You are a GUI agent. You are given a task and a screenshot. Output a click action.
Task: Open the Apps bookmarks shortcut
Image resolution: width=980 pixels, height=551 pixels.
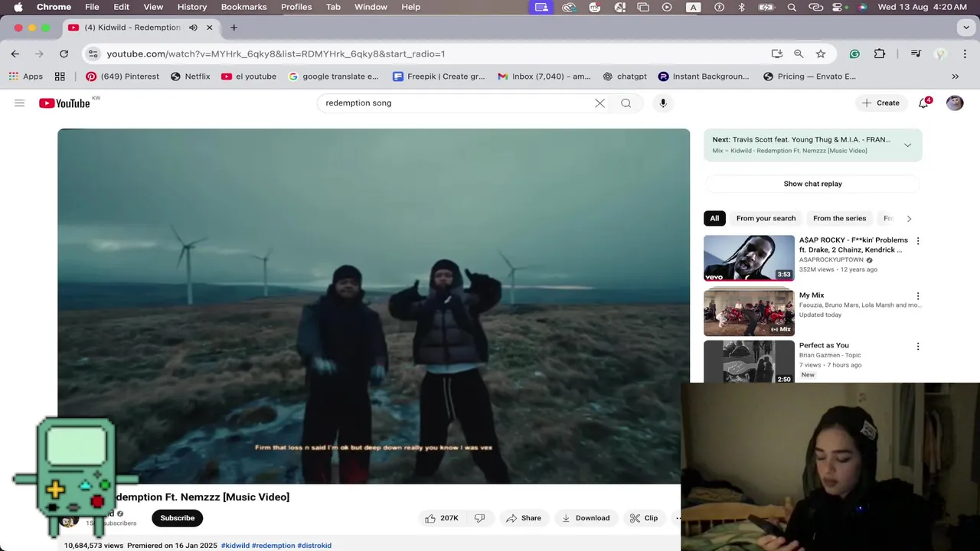[x=27, y=77]
